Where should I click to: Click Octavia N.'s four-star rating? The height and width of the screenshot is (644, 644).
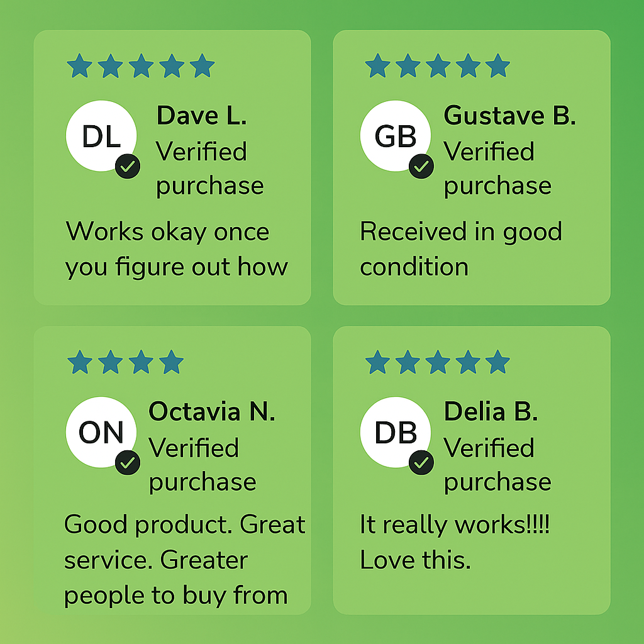point(125,362)
